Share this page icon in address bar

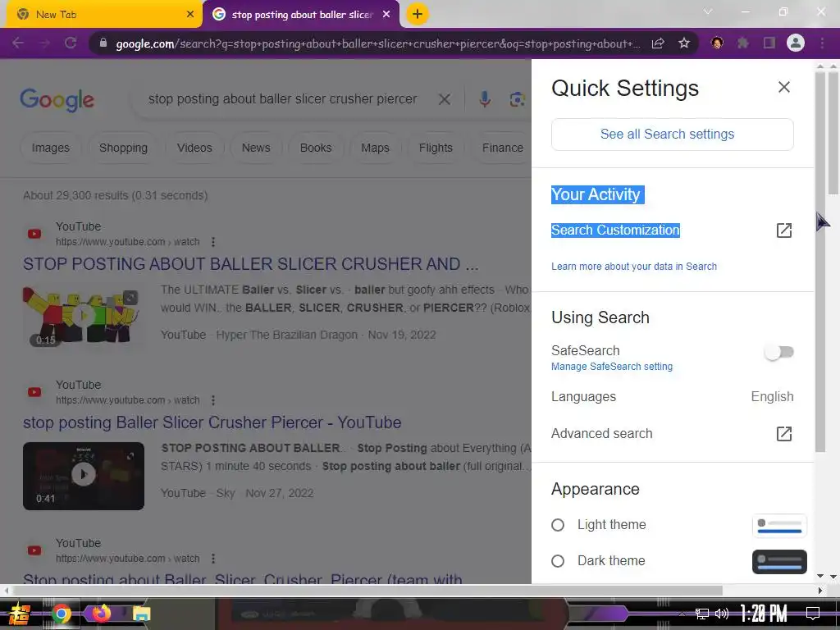click(658, 43)
